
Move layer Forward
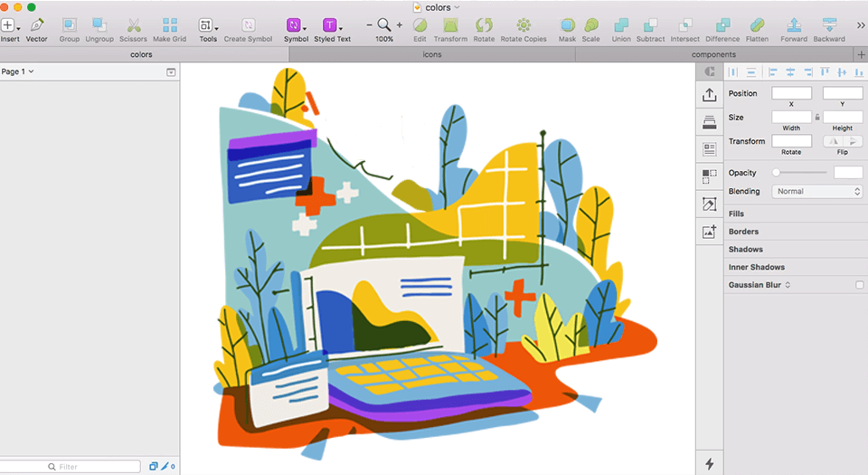click(x=794, y=25)
